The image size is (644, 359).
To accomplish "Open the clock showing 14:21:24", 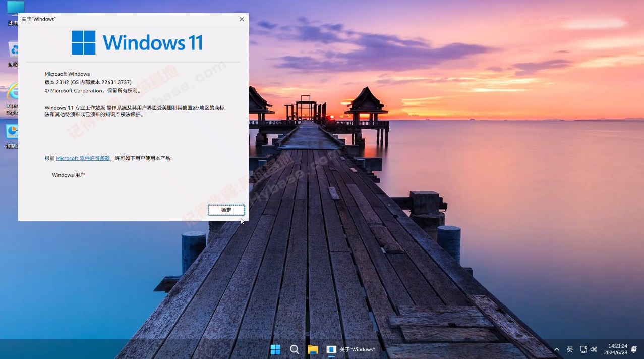I will coord(615,349).
